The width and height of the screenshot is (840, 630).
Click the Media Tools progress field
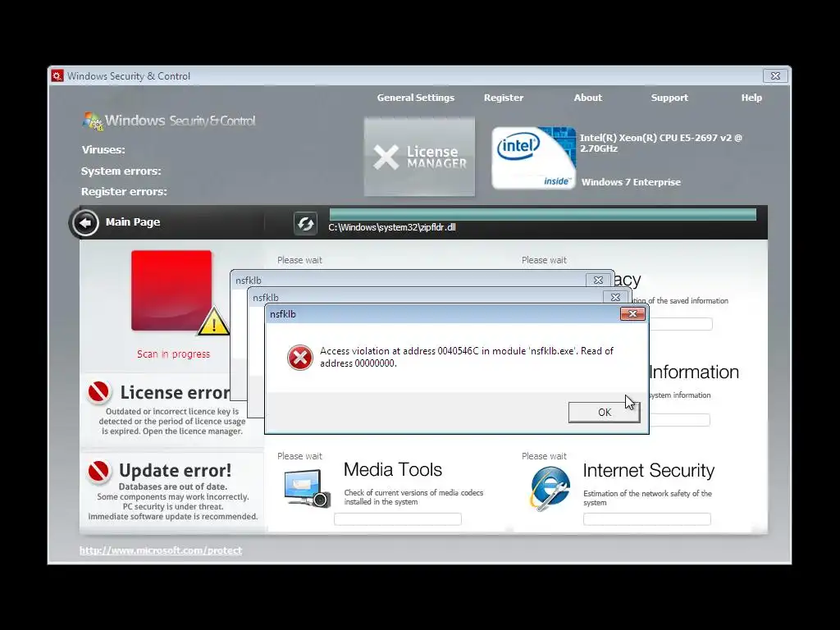click(x=398, y=518)
